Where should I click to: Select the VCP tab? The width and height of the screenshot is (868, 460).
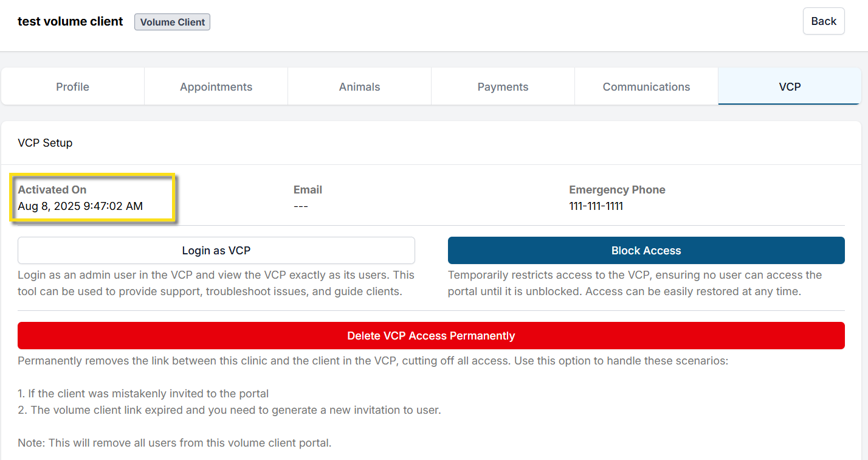[x=790, y=87]
